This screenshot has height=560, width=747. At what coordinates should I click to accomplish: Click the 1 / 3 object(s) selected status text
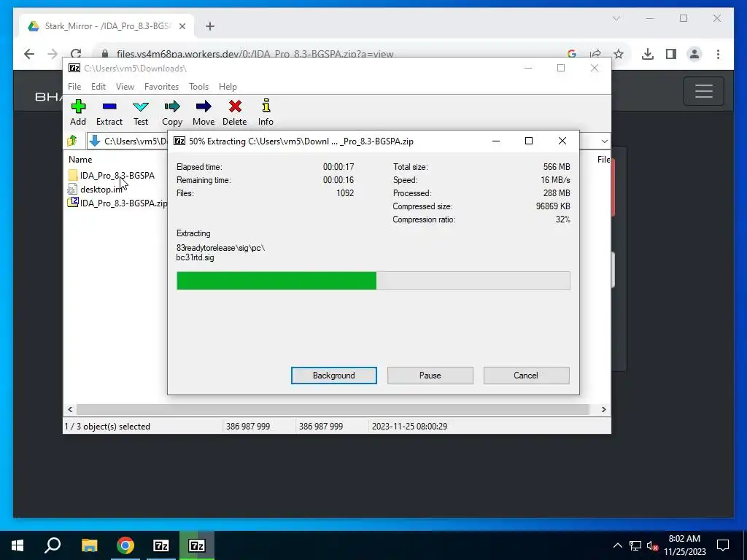108,426
